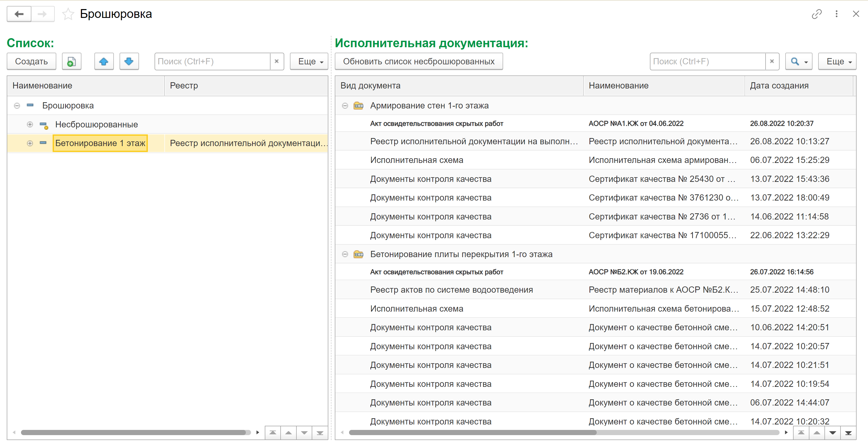Open the three-dot options menu
The image size is (868, 446).
(x=836, y=14)
